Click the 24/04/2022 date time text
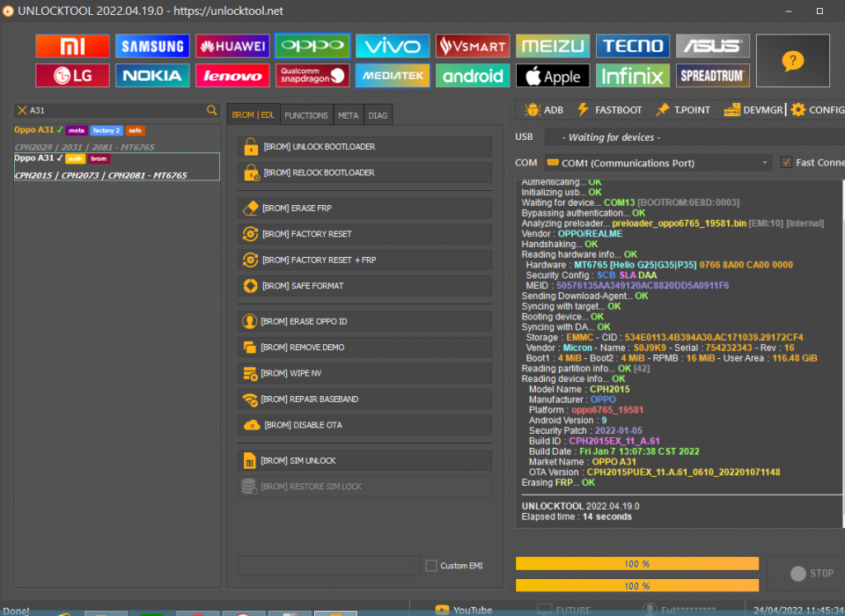This screenshot has width=845, height=616. (x=798, y=610)
